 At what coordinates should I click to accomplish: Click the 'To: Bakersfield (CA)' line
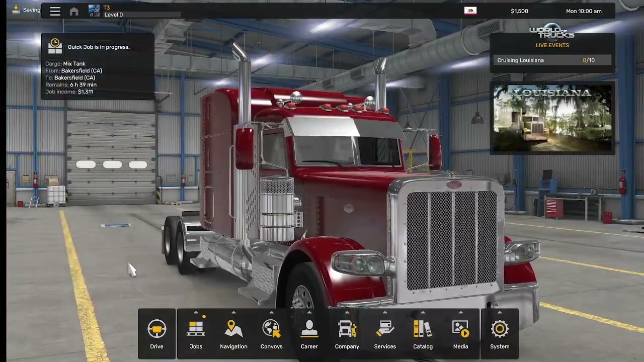pyautogui.click(x=70, y=78)
